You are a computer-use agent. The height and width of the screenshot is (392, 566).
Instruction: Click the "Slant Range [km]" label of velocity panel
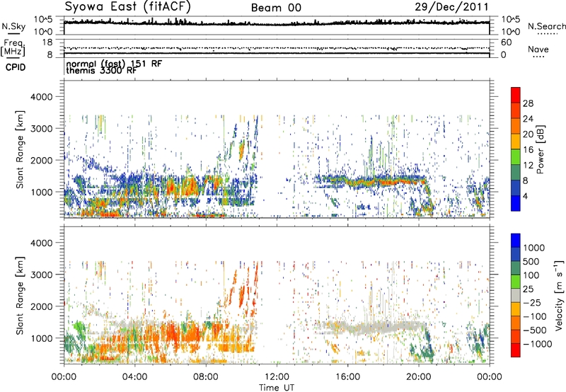(x=20, y=296)
